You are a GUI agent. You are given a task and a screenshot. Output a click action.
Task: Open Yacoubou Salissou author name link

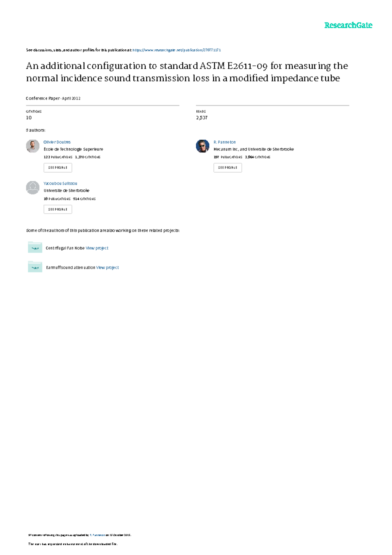tap(60, 183)
